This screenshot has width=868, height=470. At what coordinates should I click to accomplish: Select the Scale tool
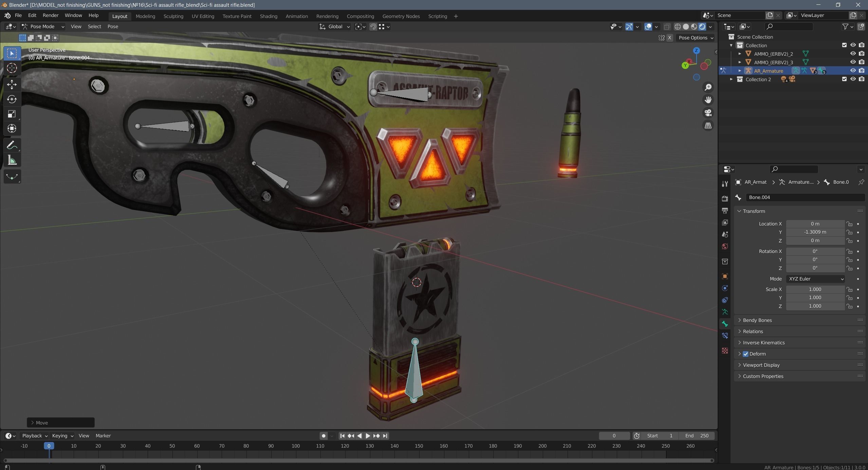(12, 114)
